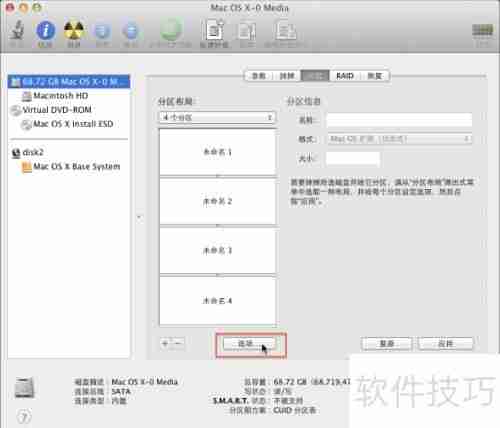The width and height of the screenshot is (500, 428).
Task: Select Mac OS X Install ESD volume
Action: pyautogui.click(x=73, y=124)
